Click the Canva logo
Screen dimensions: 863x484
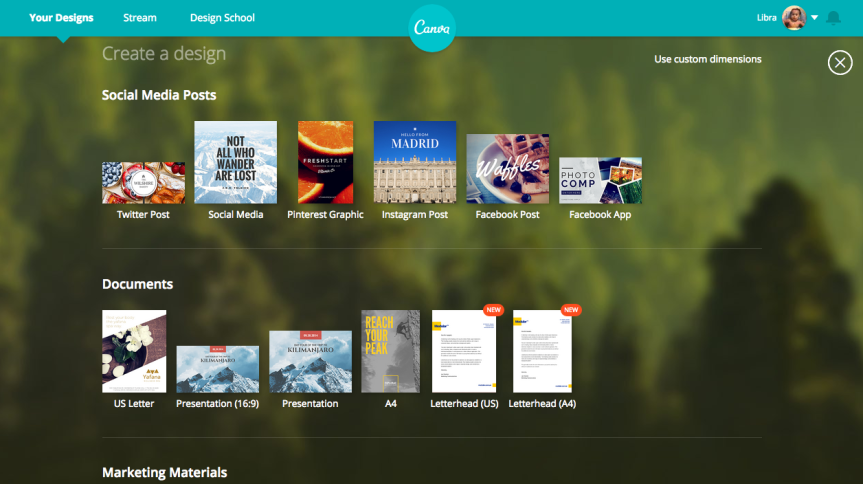pyautogui.click(x=432, y=28)
